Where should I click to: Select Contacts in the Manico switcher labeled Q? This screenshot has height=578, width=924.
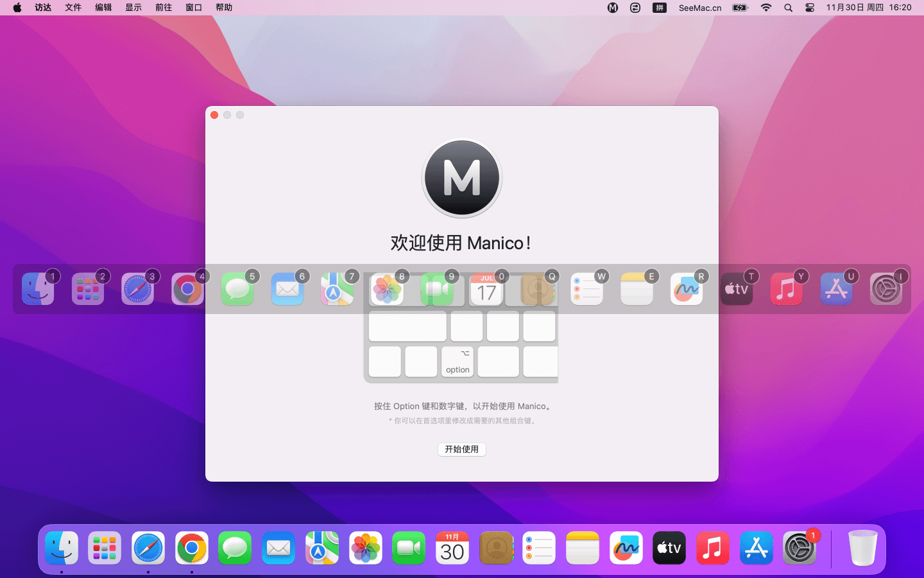tap(536, 289)
